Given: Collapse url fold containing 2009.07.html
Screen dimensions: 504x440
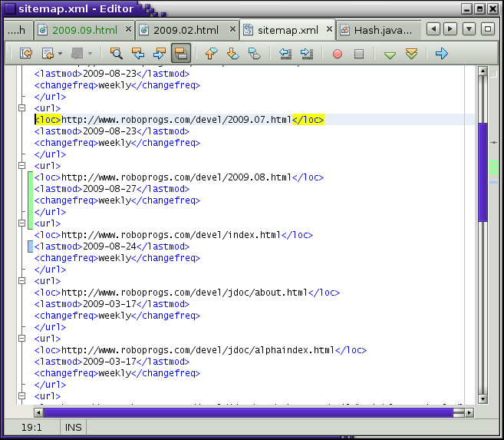Looking at the screenshot, I should pos(22,108).
